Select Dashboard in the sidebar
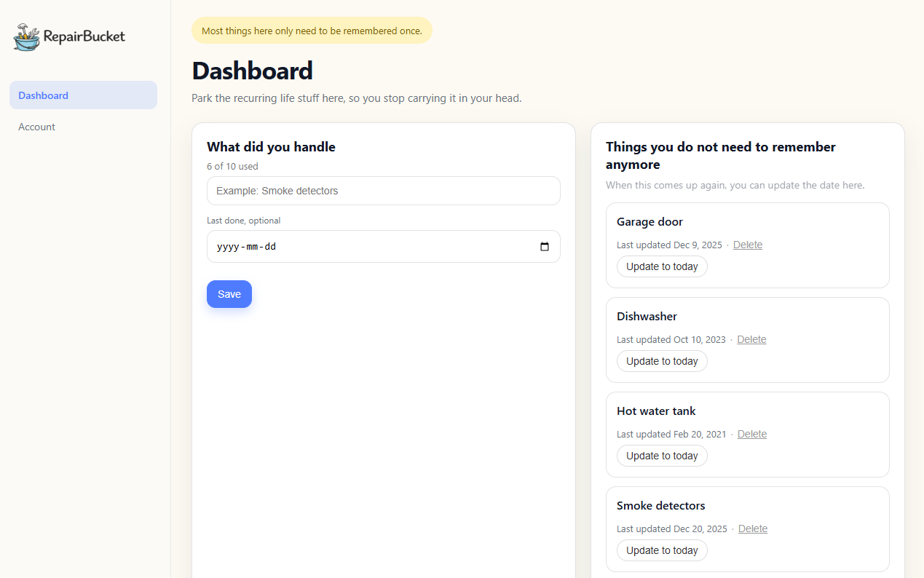This screenshot has height=578, width=924. [43, 95]
